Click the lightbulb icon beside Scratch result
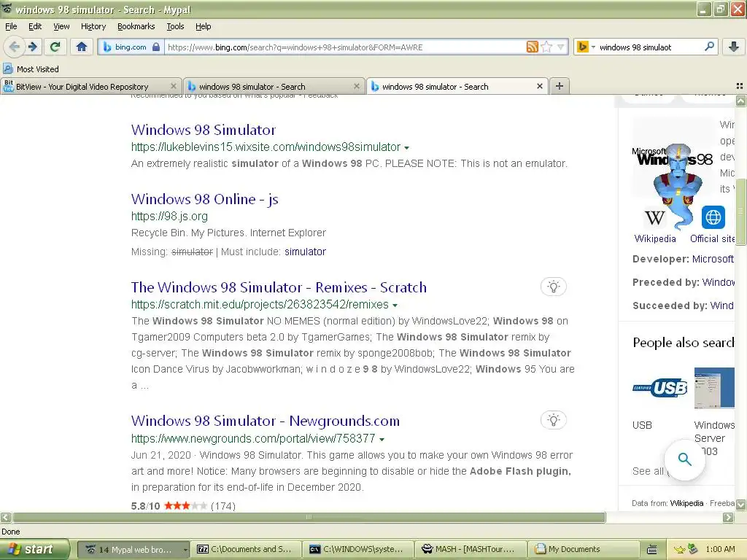Image resolution: width=747 pixels, height=560 pixels. click(x=553, y=287)
